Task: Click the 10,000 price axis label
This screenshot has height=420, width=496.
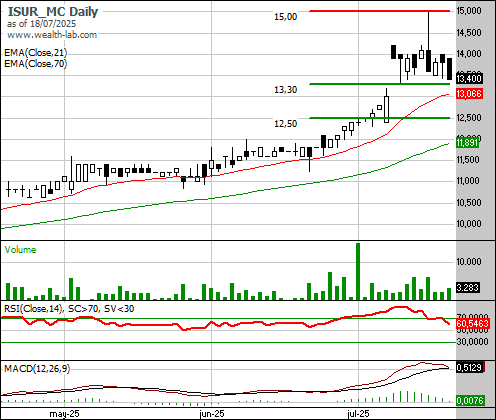Action: [x=469, y=224]
